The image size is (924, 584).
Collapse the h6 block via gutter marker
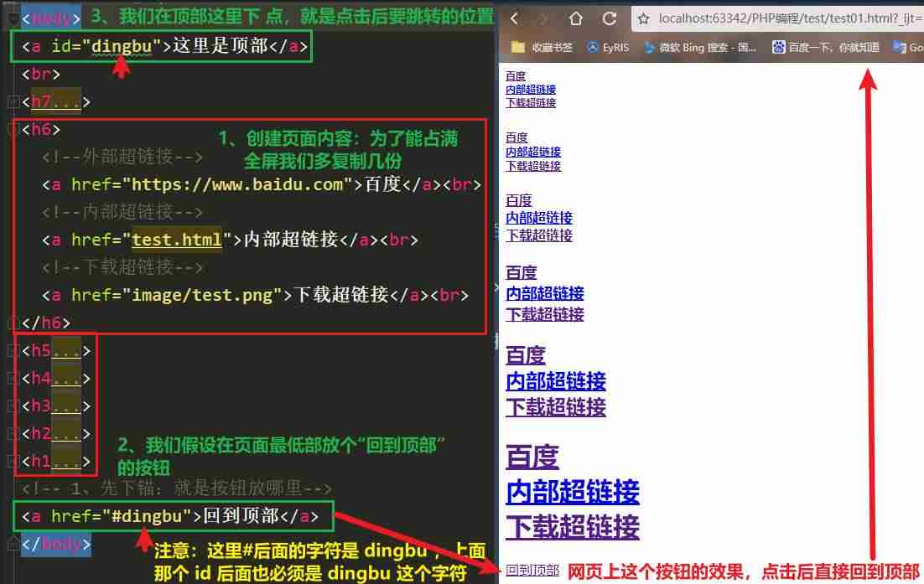pyautogui.click(x=13, y=129)
